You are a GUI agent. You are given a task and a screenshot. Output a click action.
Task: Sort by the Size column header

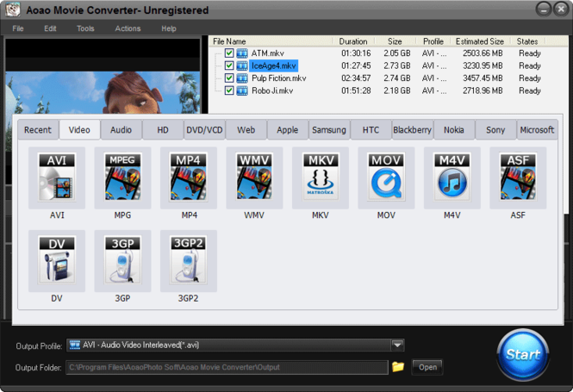[395, 41]
